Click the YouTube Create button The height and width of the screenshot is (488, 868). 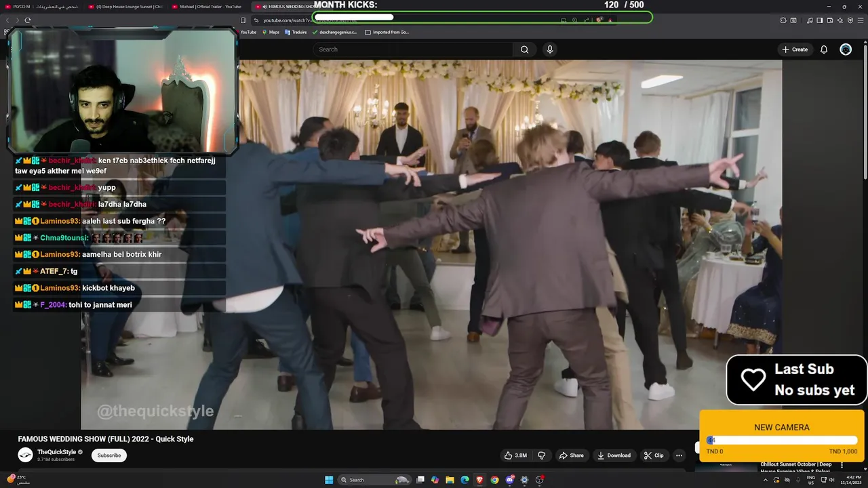coord(795,49)
